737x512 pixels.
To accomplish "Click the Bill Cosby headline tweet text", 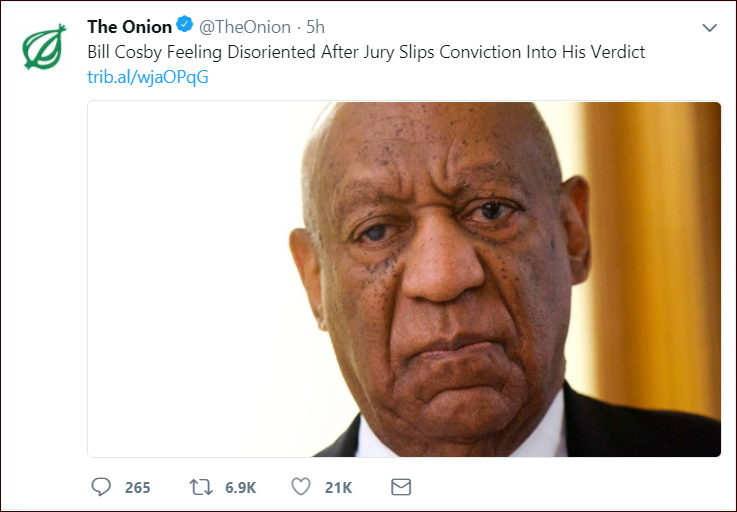I will (x=366, y=52).
